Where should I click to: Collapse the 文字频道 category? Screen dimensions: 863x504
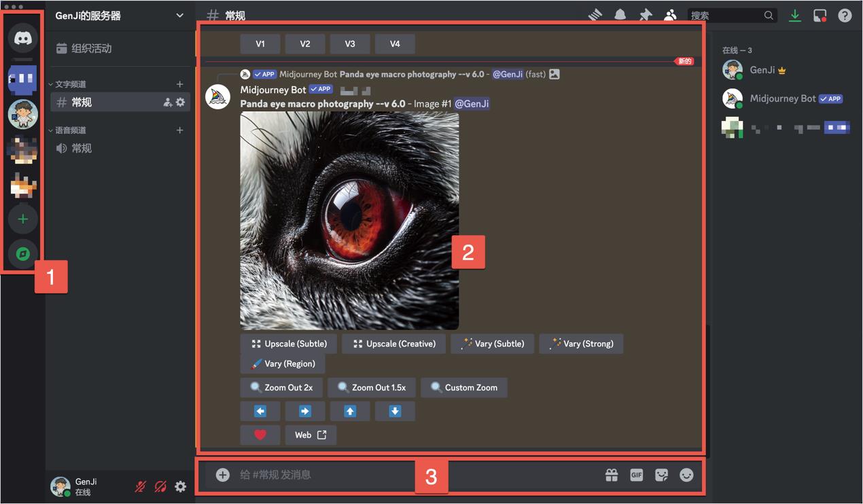point(70,84)
